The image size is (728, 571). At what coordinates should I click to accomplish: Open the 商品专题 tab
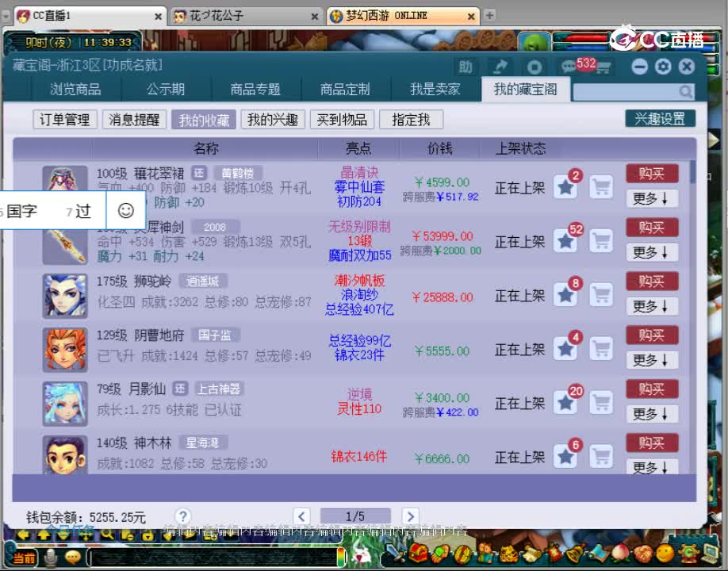point(255,90)
